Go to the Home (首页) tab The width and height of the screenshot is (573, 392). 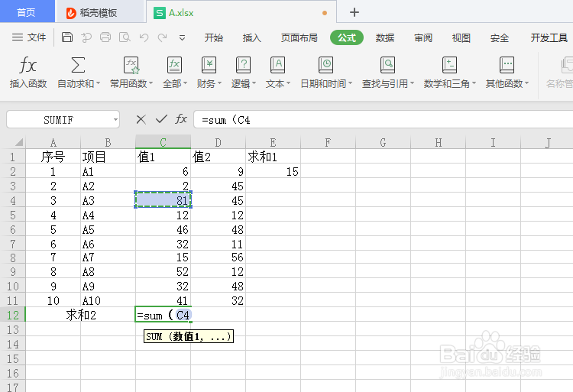point(26,12)
